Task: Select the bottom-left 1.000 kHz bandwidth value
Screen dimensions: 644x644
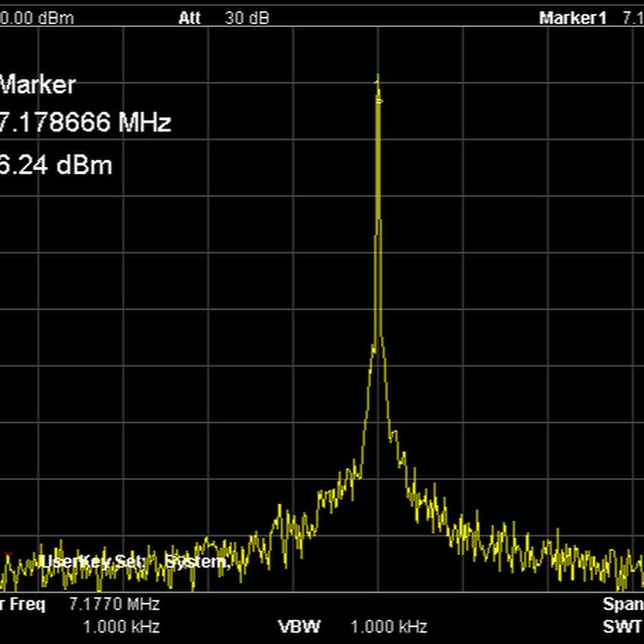Action: [121, 628]
